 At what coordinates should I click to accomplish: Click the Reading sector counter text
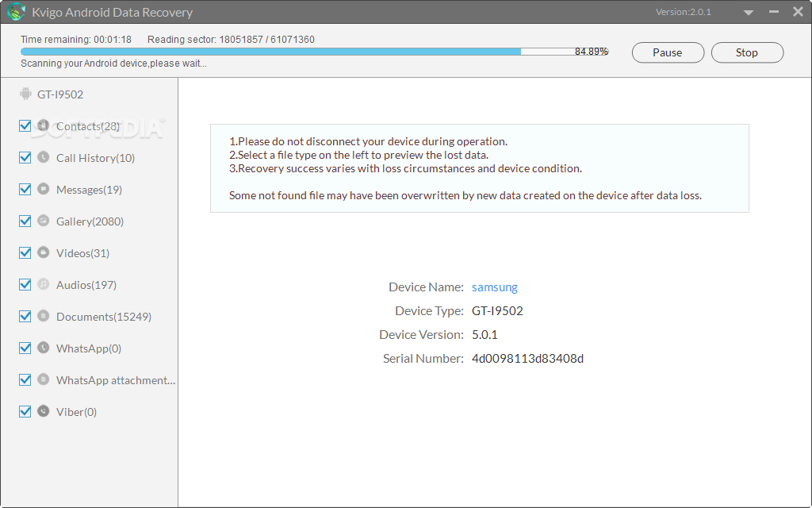(x=231, y=40)
